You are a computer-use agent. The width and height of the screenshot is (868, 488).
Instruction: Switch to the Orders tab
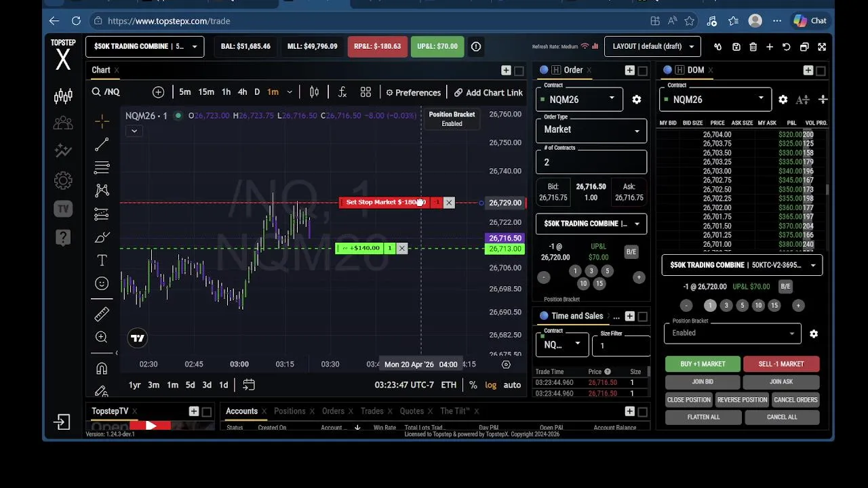coord(333,411)
